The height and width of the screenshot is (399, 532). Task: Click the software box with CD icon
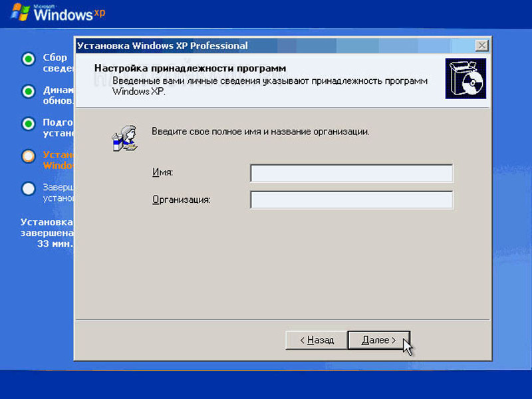tap(465, 78)
